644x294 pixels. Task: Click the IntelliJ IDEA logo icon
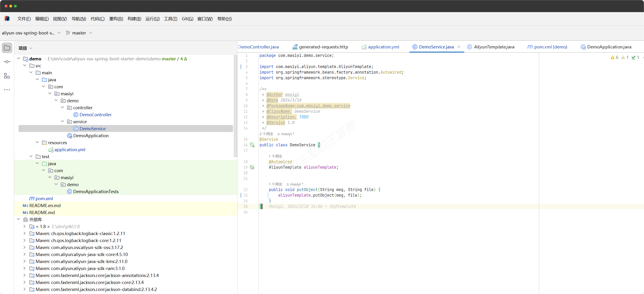[7, 19]
